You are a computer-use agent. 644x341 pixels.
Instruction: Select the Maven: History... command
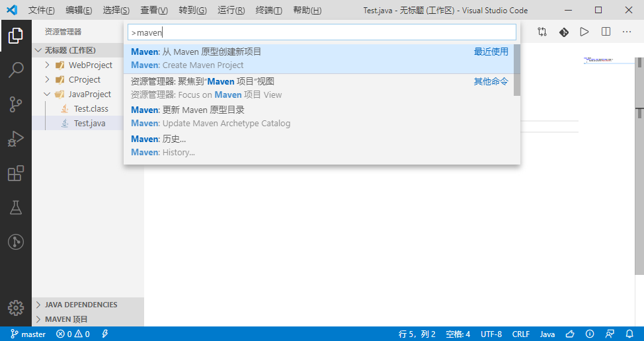pyautogui.click(x=319, y=145)
